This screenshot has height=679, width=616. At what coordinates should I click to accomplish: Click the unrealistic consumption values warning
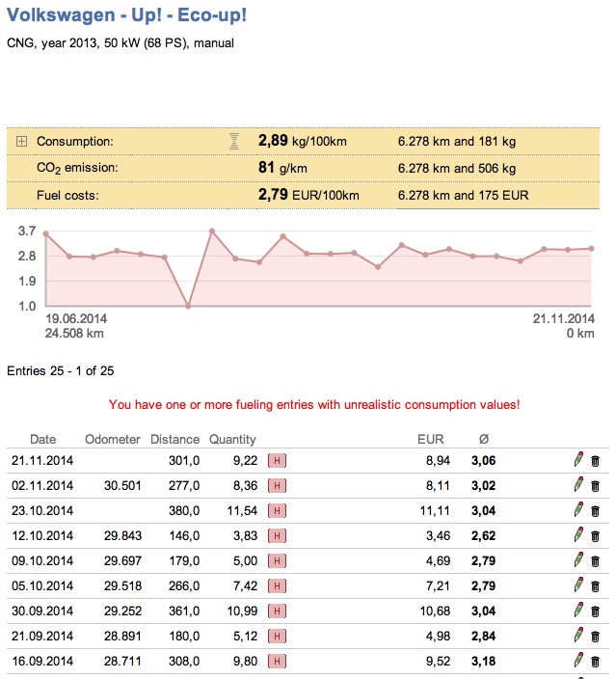314,405
